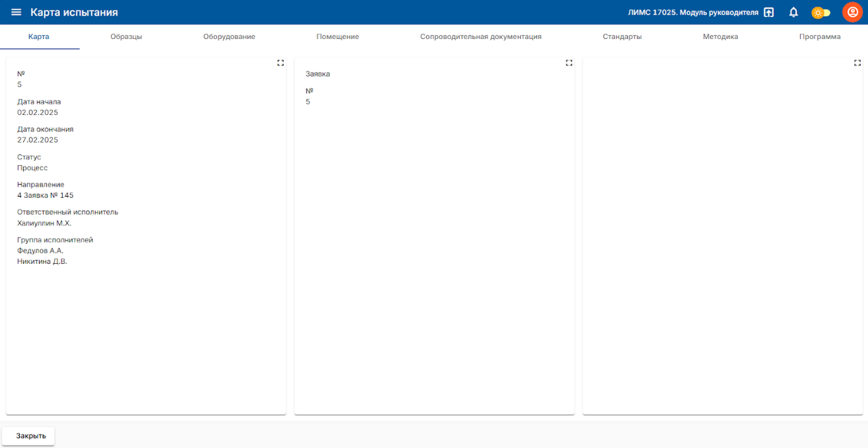Image resolution: width=868 pixels, height=448 pixels.
Task: Open the Помещение tab
Action: pos(337,36)
